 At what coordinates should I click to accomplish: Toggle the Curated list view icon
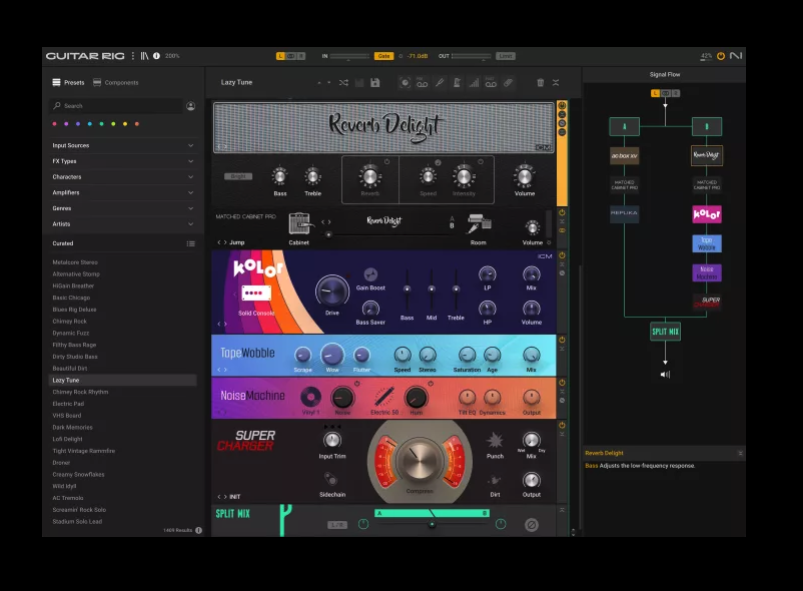point(191,244)
